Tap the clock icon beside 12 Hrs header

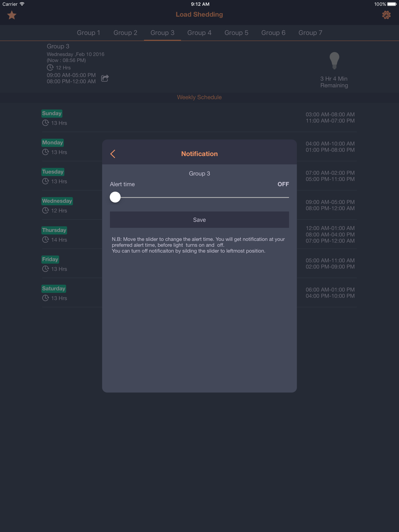coord(50,67)
